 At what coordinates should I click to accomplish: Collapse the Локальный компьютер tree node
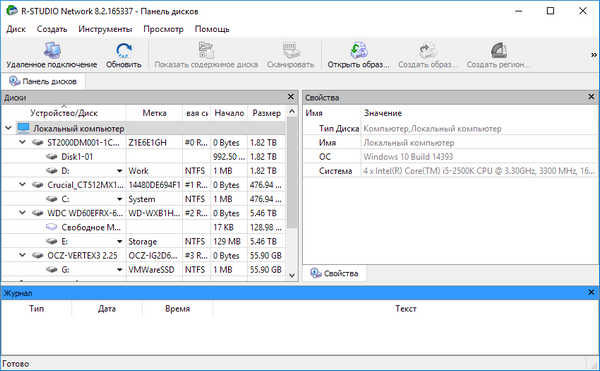point(8,128)
